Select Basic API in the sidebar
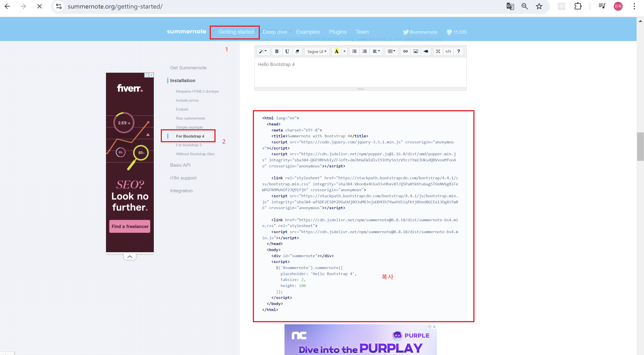Viewport: 644px width, 355px height. (x=180, y=165)
